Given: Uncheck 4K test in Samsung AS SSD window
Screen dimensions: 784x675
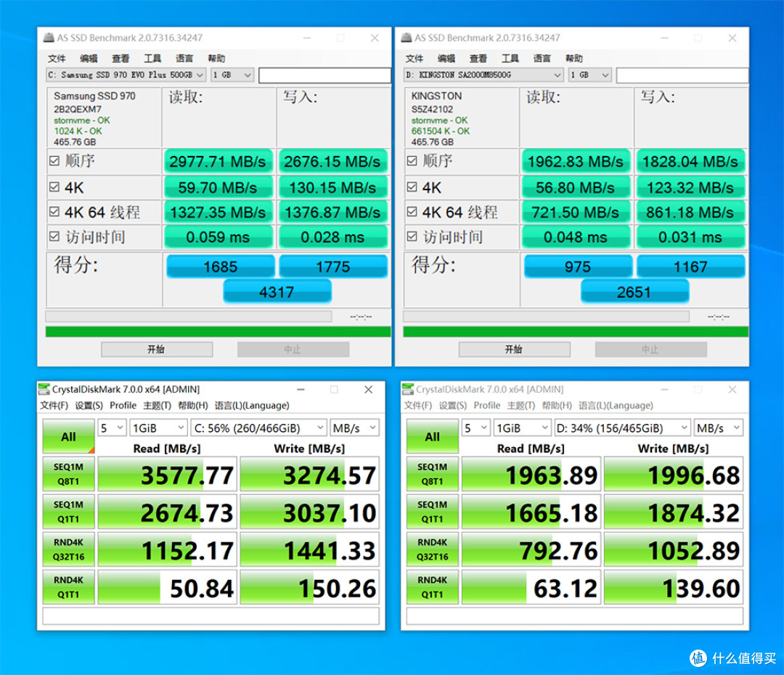Looking at the screenshot, I should tap(54, 187).
